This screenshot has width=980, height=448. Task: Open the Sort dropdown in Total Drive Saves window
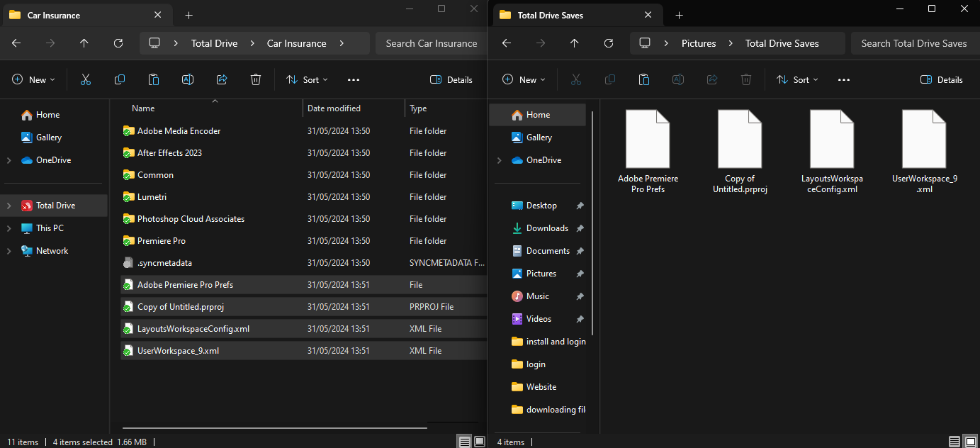(x=797, y=80)
